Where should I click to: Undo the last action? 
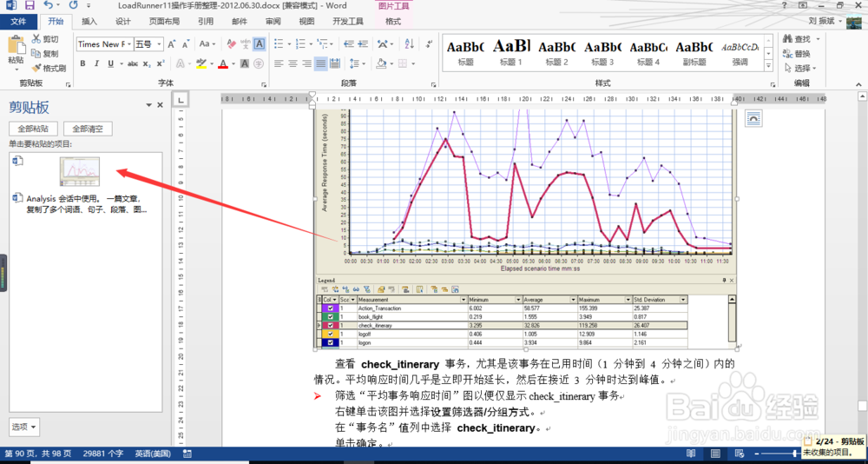[x=48, y=6]
